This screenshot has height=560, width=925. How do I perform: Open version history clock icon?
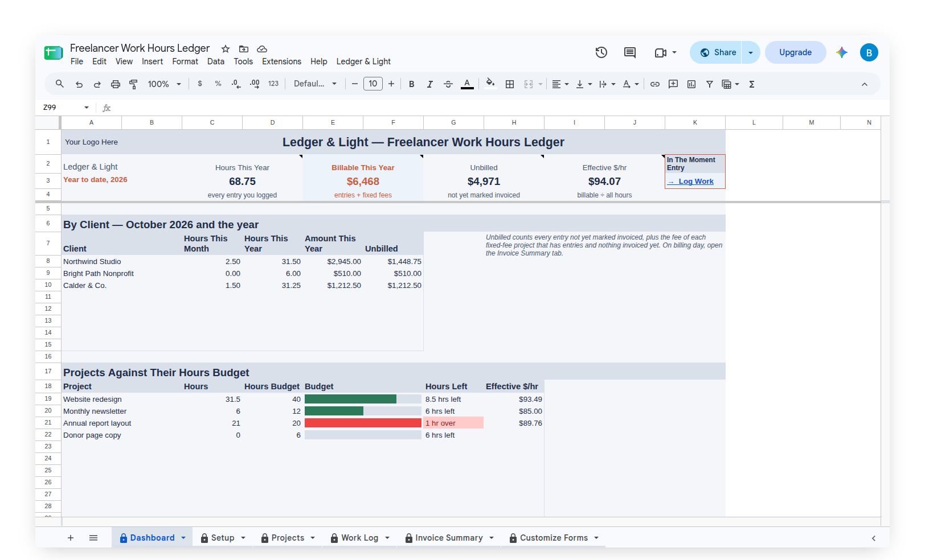click(601, 52)
